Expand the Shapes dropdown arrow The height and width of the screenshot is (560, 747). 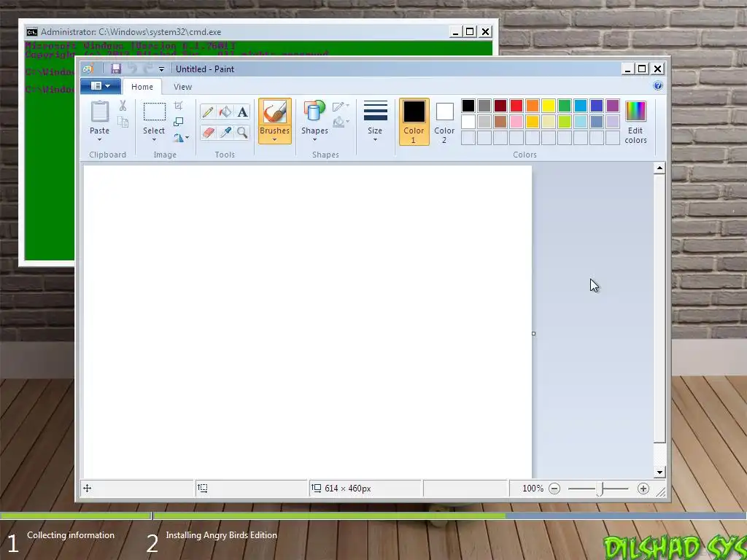pos(314,139)
